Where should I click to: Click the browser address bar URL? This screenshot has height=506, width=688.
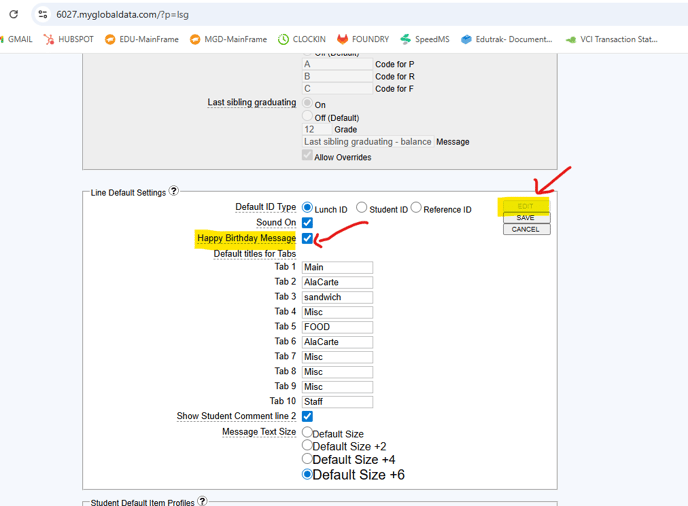(x=122, y=14)
